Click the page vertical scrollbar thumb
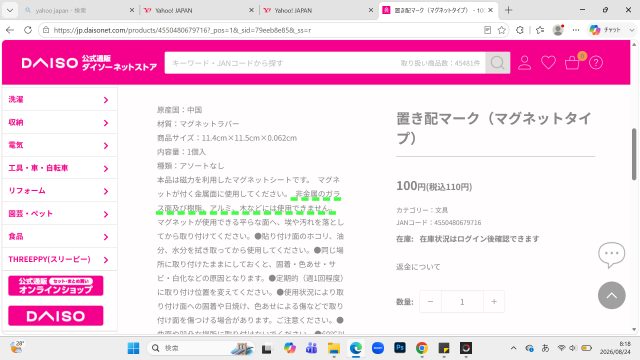Viewport: 640px width, 360px height. pos(634,154)
